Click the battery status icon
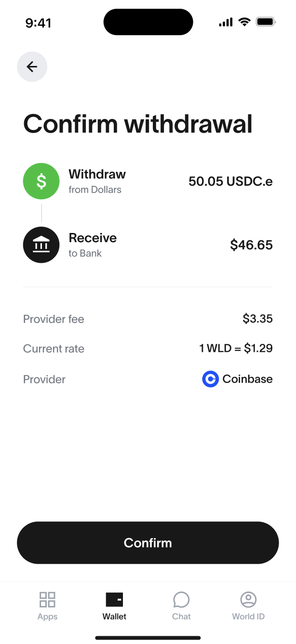 (x=266, y=22)
